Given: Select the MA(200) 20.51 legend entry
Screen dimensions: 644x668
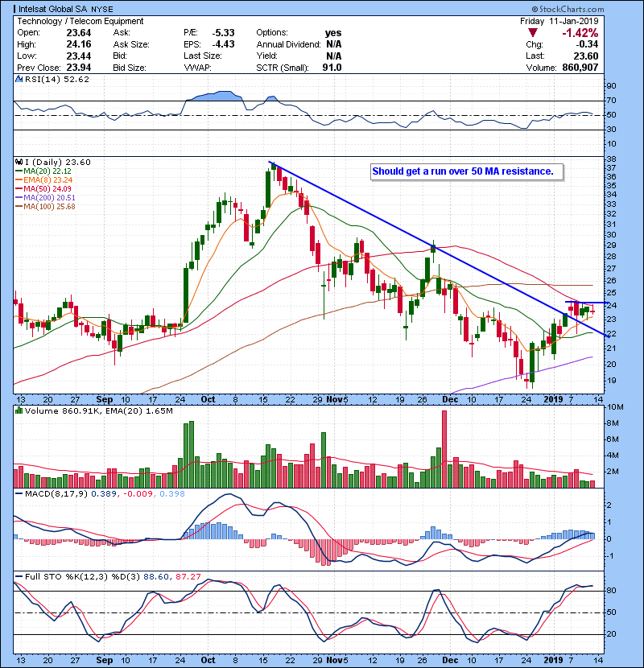Looking at the screenshot, I should (x=45, y=198).
